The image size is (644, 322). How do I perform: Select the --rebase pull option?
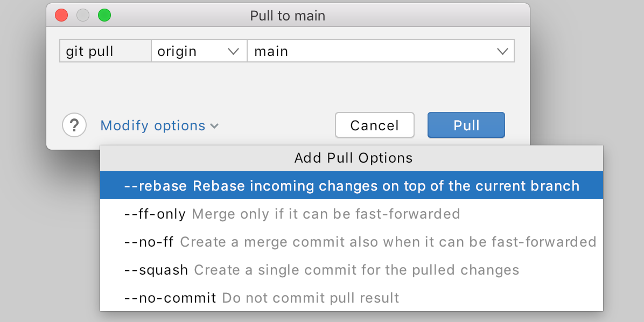tap(351, 186)
